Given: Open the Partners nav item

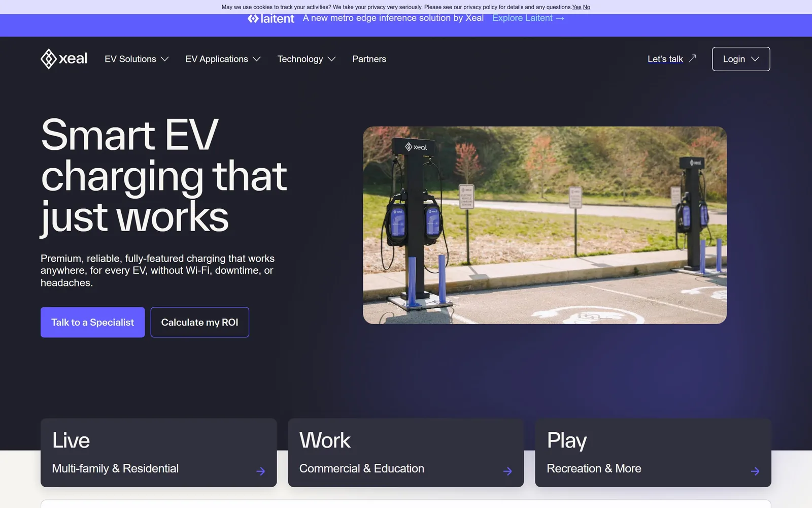Looking at the screenshot, I should tap(369, 59).
